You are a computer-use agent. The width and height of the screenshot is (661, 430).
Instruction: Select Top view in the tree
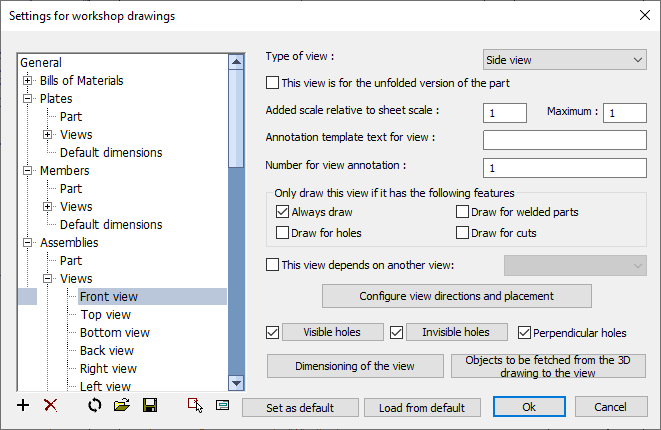(x=105, y=314)
